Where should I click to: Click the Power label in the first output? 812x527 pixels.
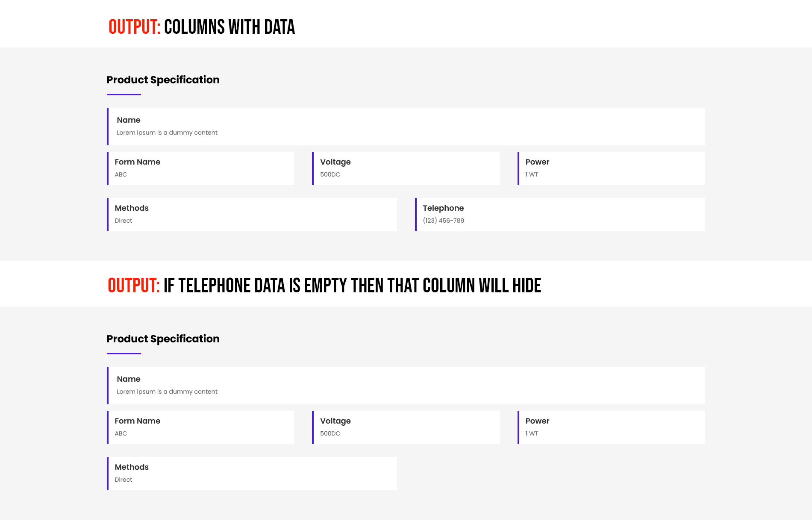[x=537, y=162]
